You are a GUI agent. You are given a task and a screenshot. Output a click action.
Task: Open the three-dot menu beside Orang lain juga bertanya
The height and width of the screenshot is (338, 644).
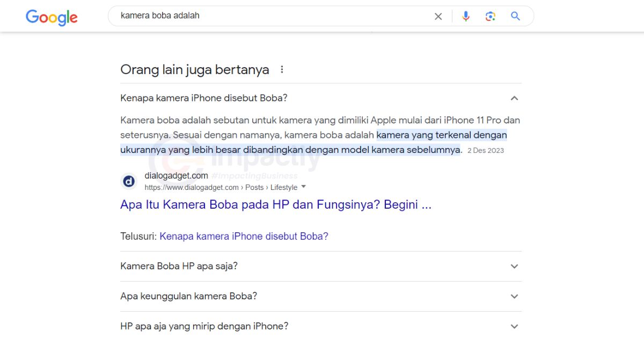pyautogui.click(x=282, y=70)
